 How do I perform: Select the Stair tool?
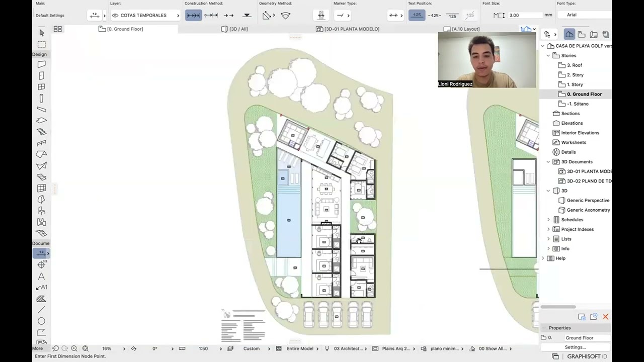(42, 132)
